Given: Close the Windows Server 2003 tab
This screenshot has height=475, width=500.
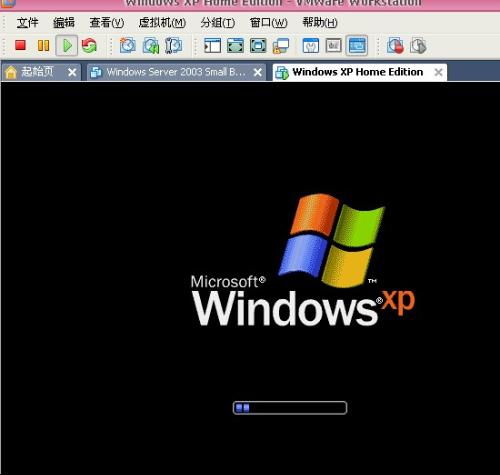Looking at the screenshot, I should point(258,72).
